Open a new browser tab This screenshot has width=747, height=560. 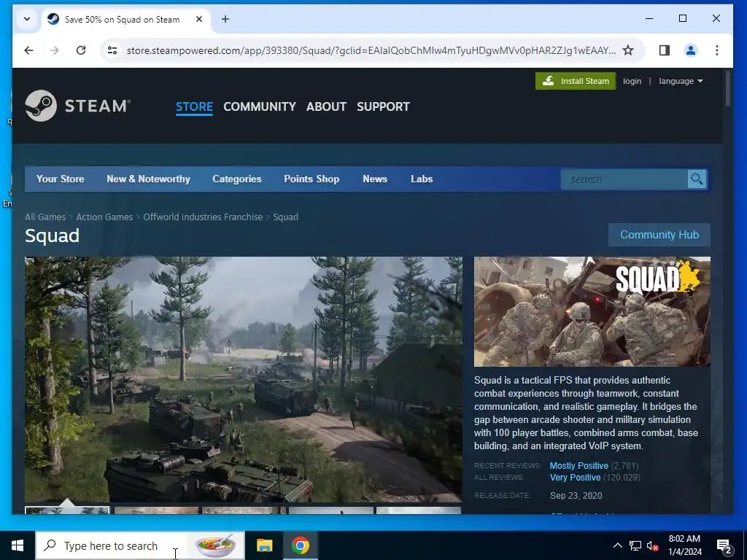225,19
